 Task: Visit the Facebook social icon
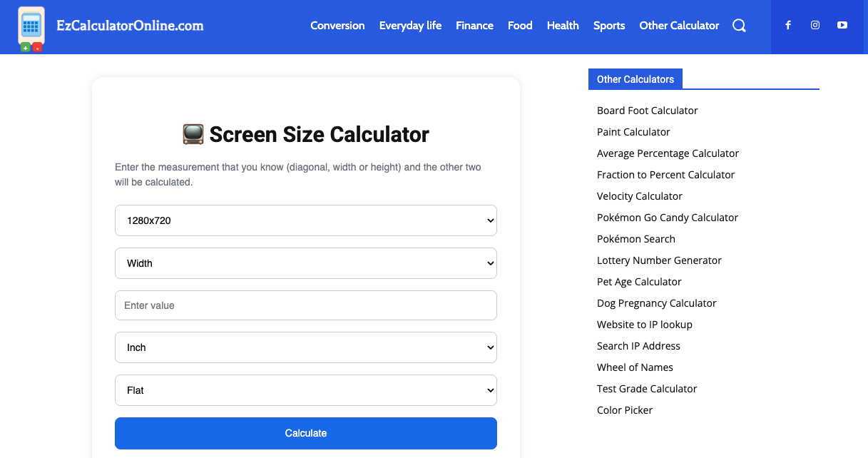787,24
